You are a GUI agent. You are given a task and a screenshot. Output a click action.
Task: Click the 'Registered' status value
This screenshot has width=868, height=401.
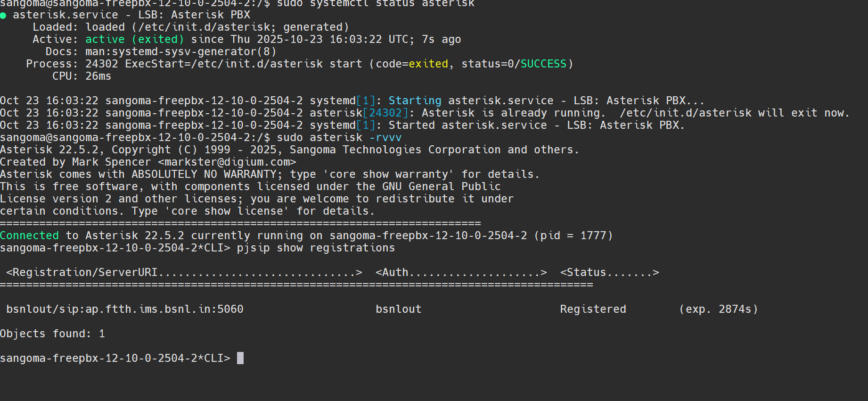(593, 309)
